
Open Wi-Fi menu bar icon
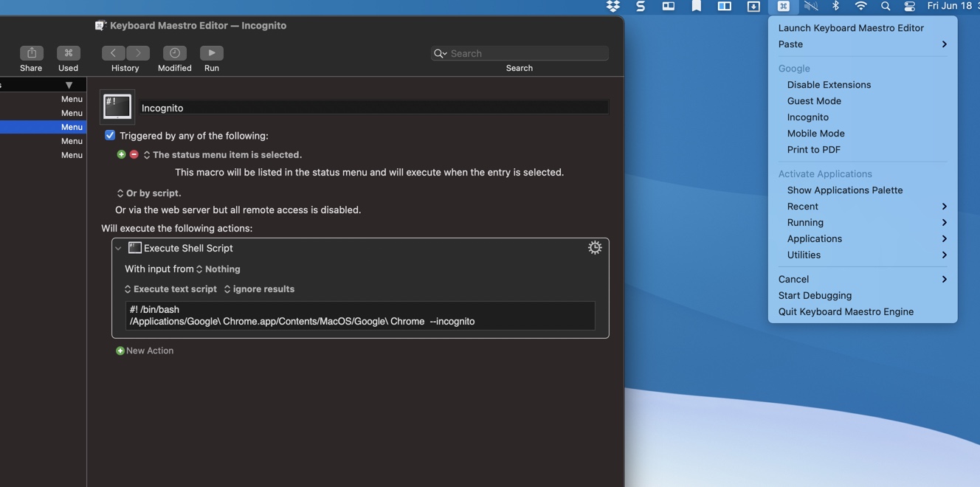(x=860, y=6)
